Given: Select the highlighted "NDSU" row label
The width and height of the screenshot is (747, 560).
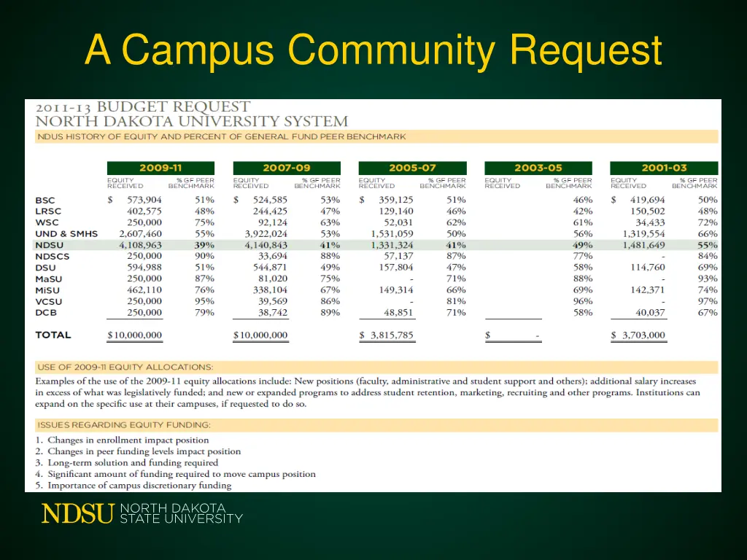Looking at the screenshot, I should pos(49,245).
